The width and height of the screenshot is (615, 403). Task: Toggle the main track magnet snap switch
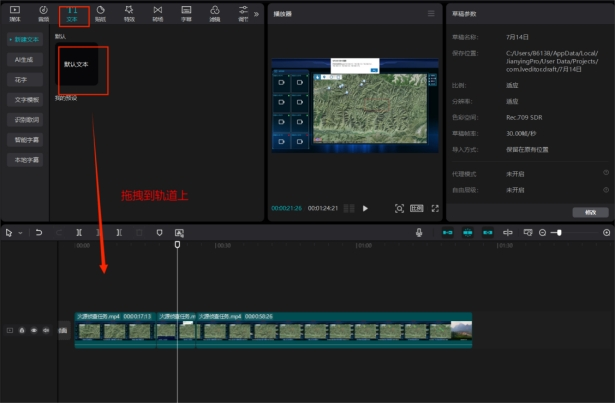[447, 232]
